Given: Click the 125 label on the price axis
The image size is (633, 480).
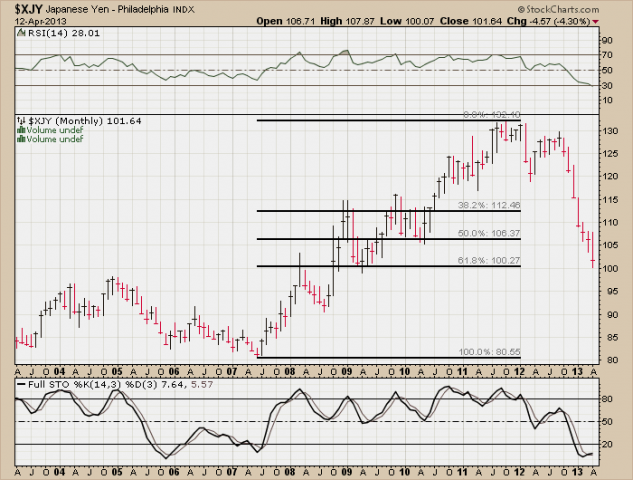Looking at the screenshot, I should point(609,153).
